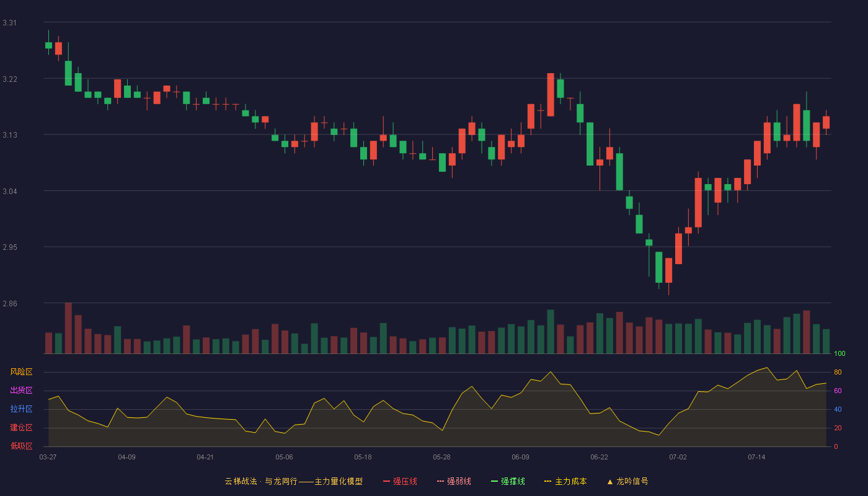Toggle the 强撑线 legend entry
This screenshot has width=868, height=496.
click(x=508, y=481)
